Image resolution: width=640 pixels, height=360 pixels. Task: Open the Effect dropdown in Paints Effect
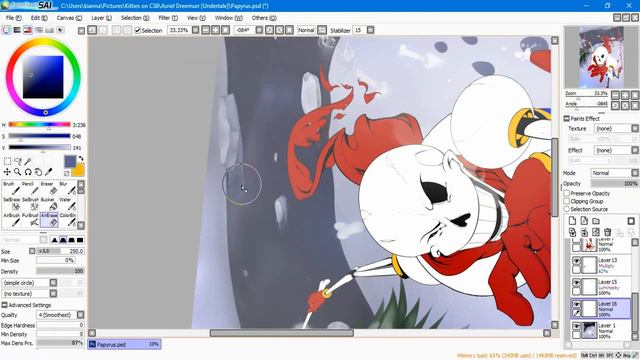[x=635, y=150]
